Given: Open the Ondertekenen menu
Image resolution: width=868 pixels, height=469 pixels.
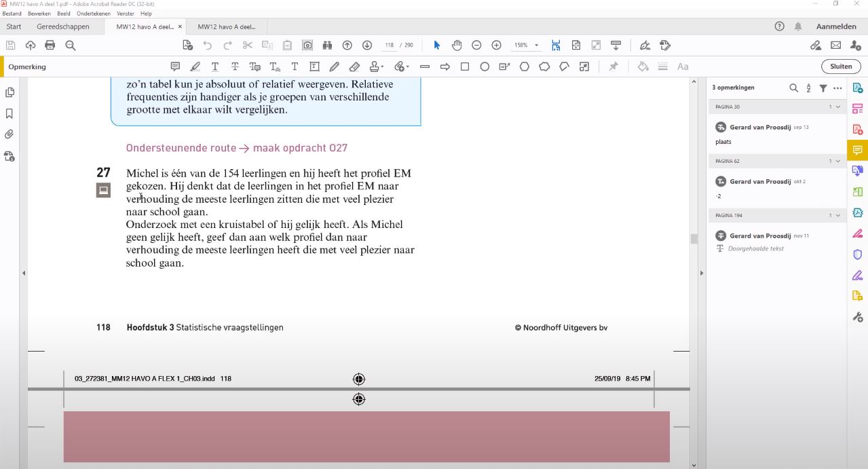Looking at the screenshot, I should (94, 14).
